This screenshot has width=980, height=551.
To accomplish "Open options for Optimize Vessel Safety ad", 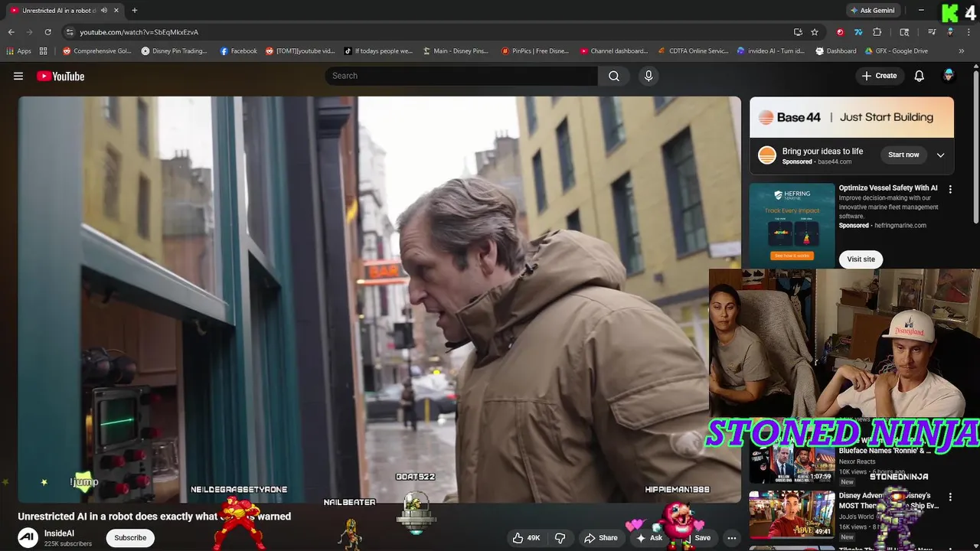I will (x=950, y=189).
